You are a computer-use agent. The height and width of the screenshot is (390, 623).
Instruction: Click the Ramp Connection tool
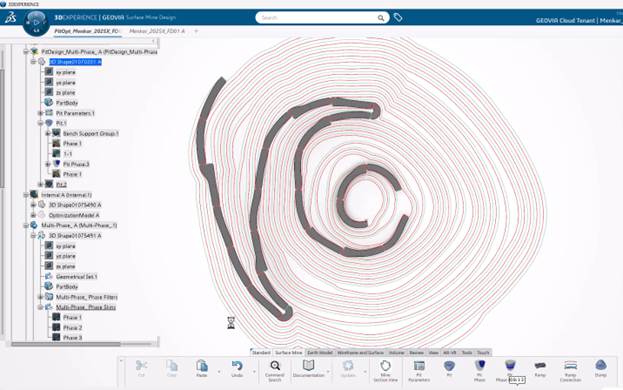tap(570, 371)
